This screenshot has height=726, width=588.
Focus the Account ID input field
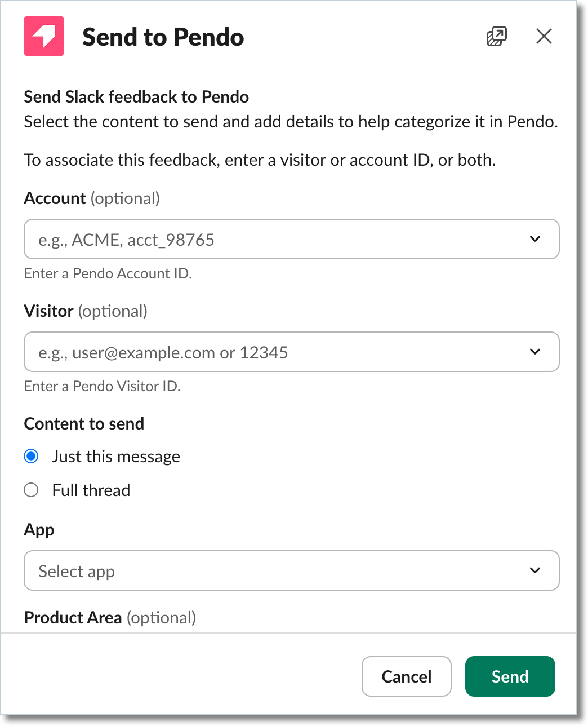[x=292, y=239]
